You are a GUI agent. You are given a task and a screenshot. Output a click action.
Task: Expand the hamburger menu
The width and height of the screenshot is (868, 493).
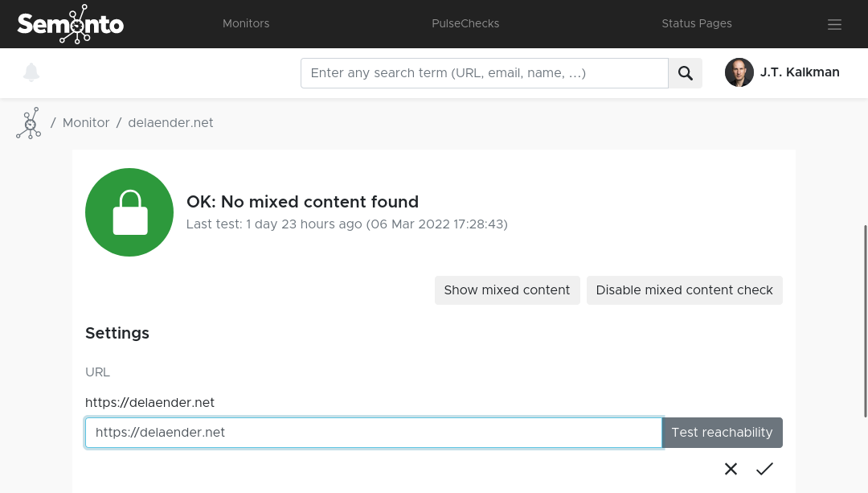834,24
